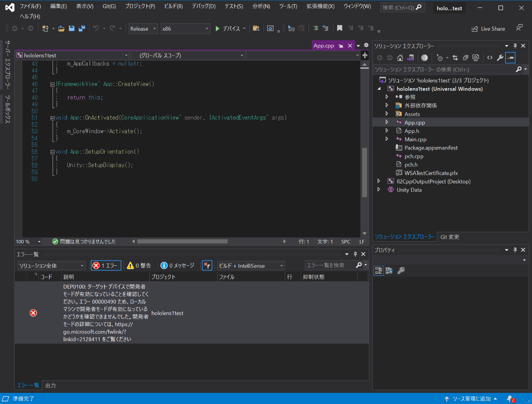
Task: Toggle auto-hide pin on Solution Explorer panel
Action: coord(515,46)
